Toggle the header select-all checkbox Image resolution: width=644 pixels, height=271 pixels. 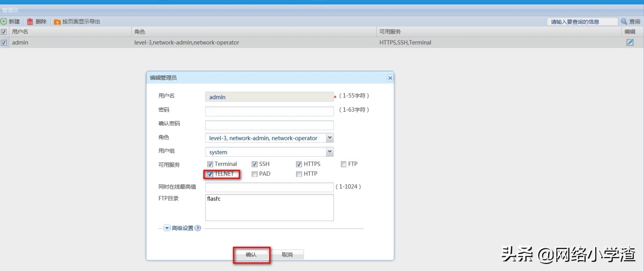pos(4,32)
